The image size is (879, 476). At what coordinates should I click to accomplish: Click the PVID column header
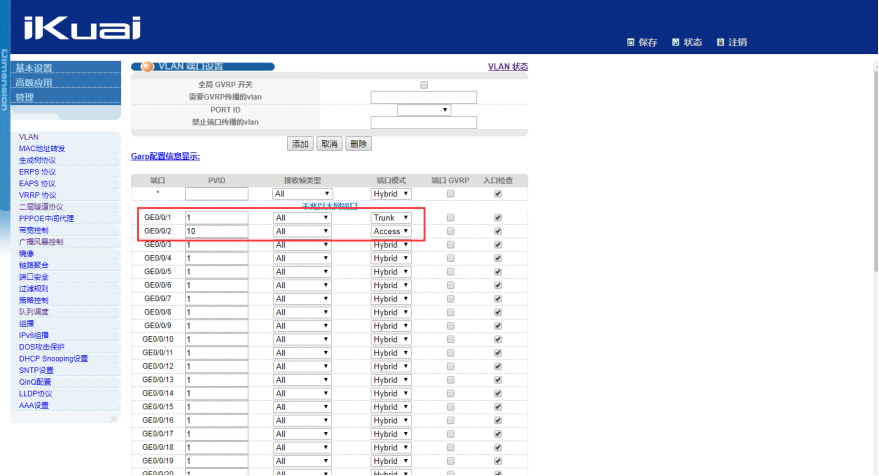[216, 181]
